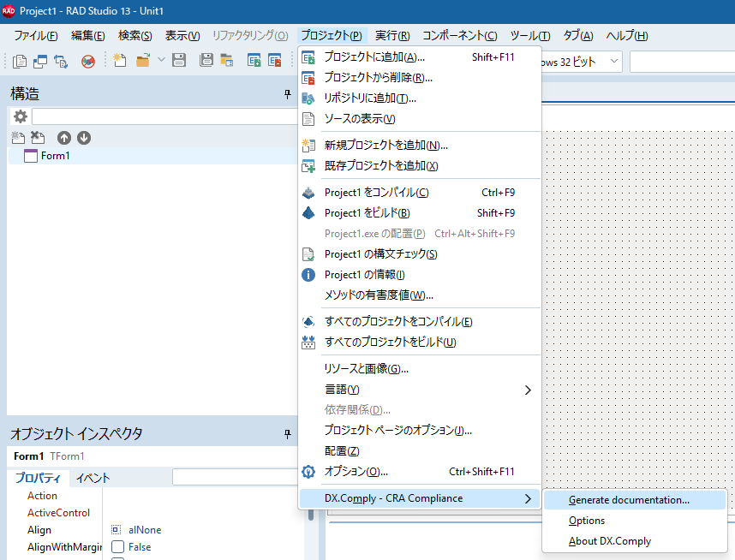Click the open project folder icon

(143, 61)
